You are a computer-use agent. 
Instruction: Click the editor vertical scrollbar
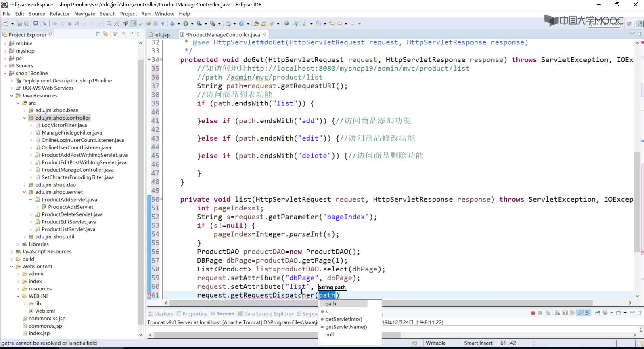click(637, 202)
